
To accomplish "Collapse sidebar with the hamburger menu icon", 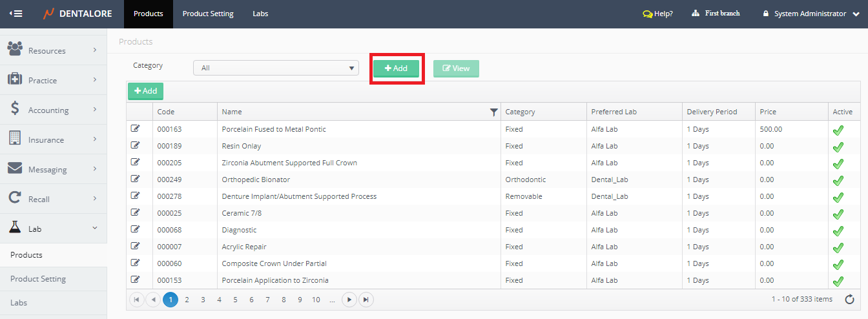I will (16, 14).
